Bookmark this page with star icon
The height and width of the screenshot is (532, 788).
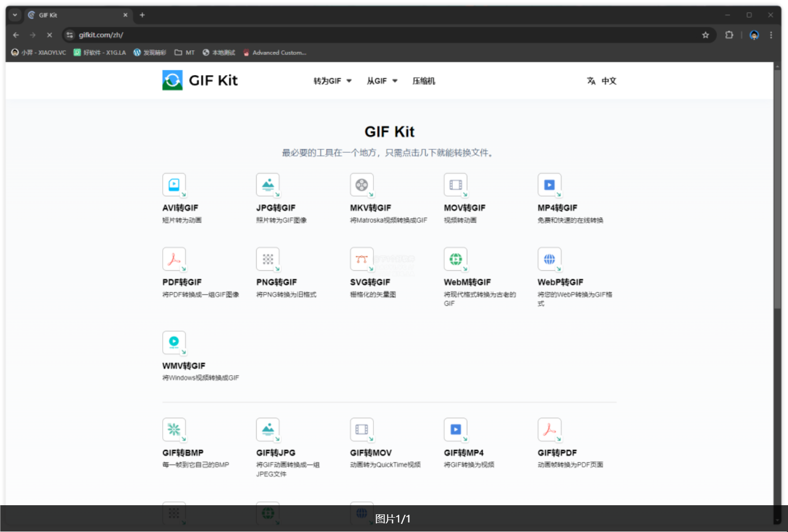(x=705, y=35)
